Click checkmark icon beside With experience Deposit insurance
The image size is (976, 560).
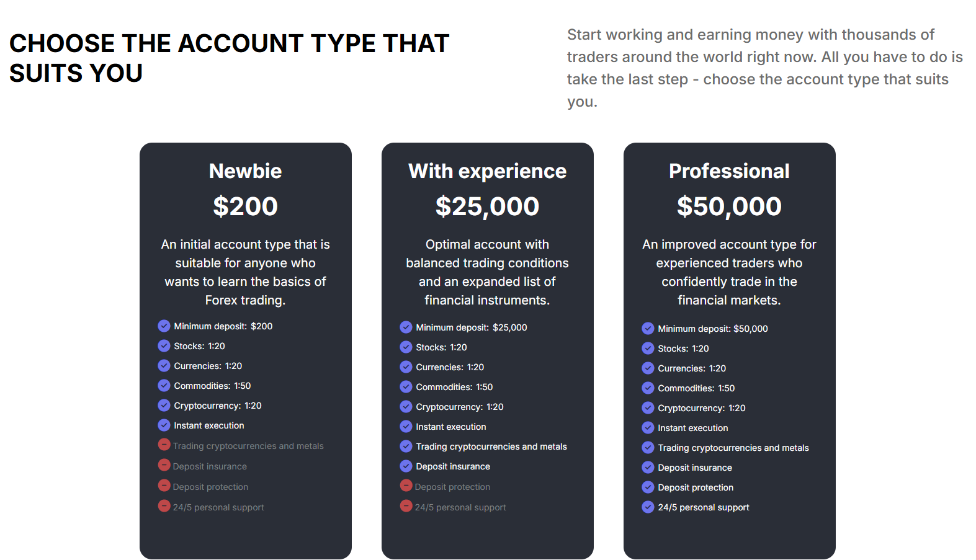[x=406, y=466]
